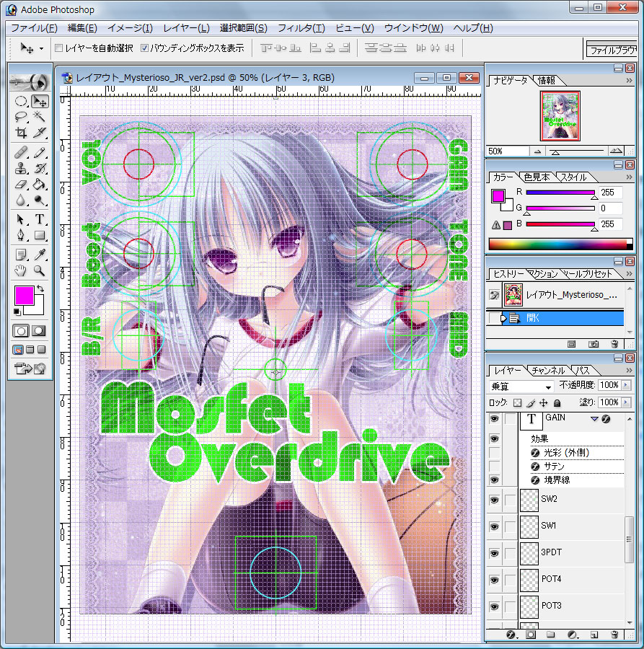Select the Eraser tool
This screenshot has width=644, height=649.
21,184
